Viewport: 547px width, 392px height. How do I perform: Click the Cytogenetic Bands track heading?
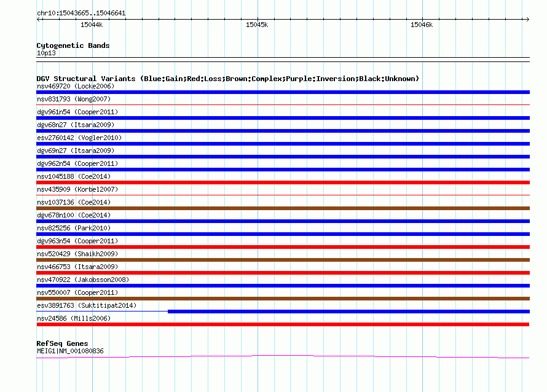pos(73,45)
